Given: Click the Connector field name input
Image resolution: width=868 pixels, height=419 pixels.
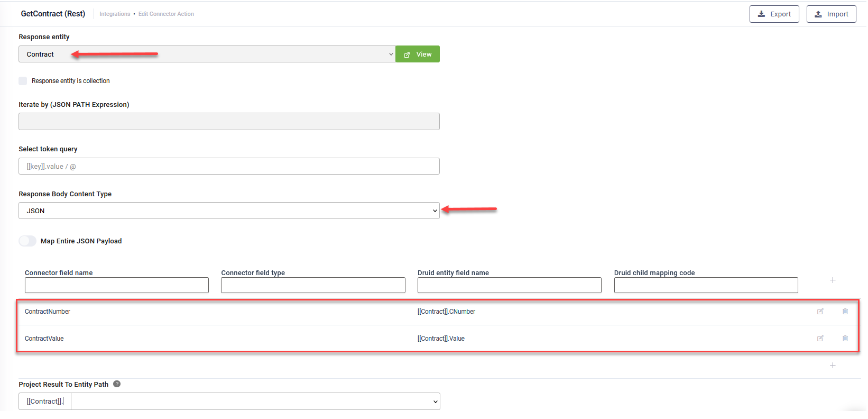Looking at the screenshot, I should [117, 285].
